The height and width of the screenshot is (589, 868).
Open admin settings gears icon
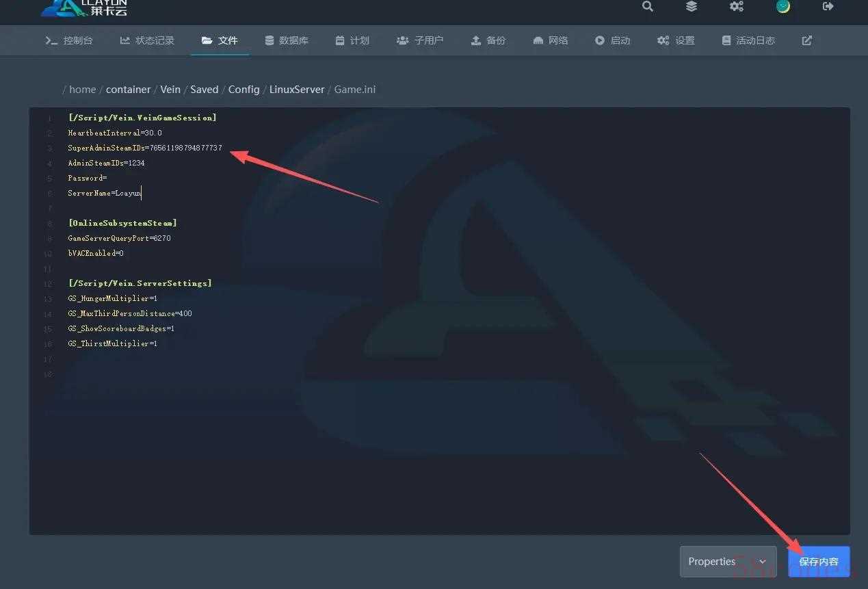(736, 6)
